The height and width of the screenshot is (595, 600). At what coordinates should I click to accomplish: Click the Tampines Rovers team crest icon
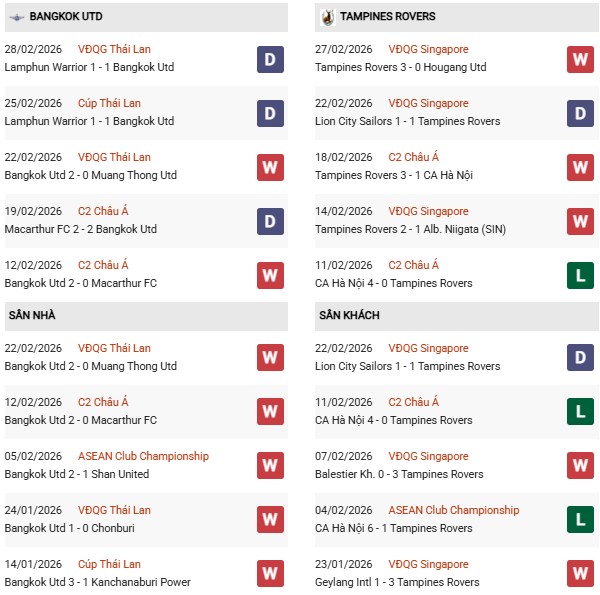coord(327,17)
